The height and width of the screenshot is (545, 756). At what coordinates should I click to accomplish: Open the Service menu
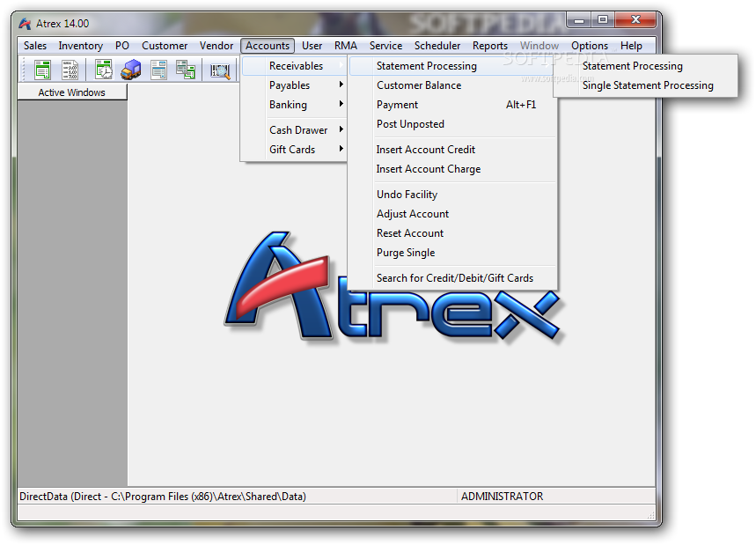(385, 46)
